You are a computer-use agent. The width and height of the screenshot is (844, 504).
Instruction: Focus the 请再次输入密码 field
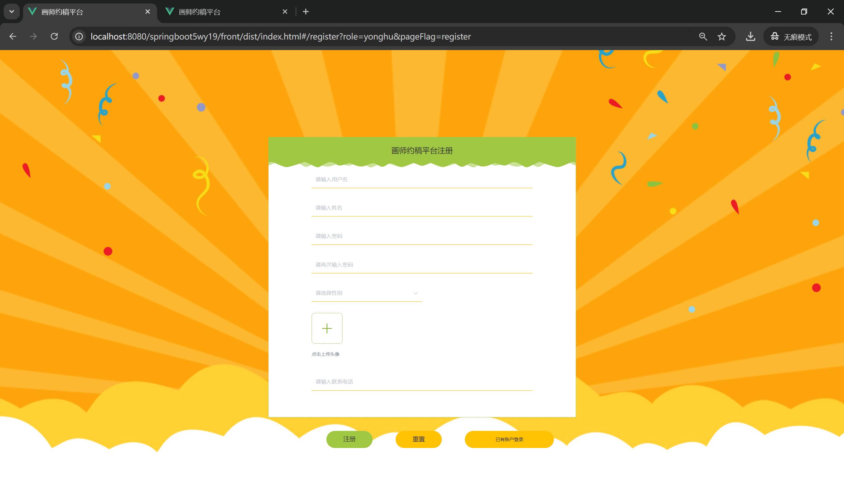[422, 265]
